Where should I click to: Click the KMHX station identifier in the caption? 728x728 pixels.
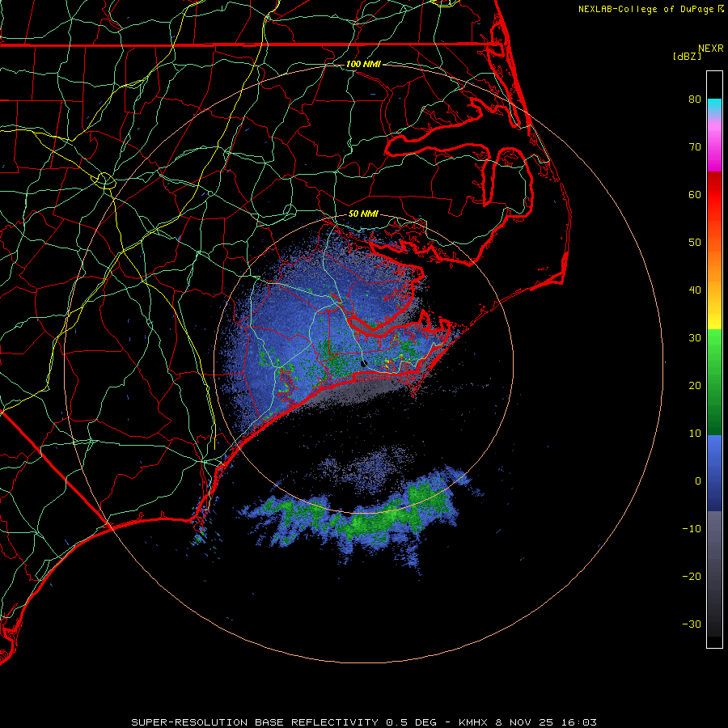(x=472, y=722)
